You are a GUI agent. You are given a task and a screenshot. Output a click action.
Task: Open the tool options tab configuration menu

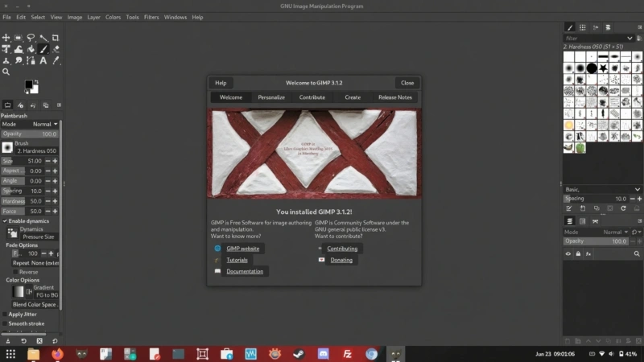point(59,105)
